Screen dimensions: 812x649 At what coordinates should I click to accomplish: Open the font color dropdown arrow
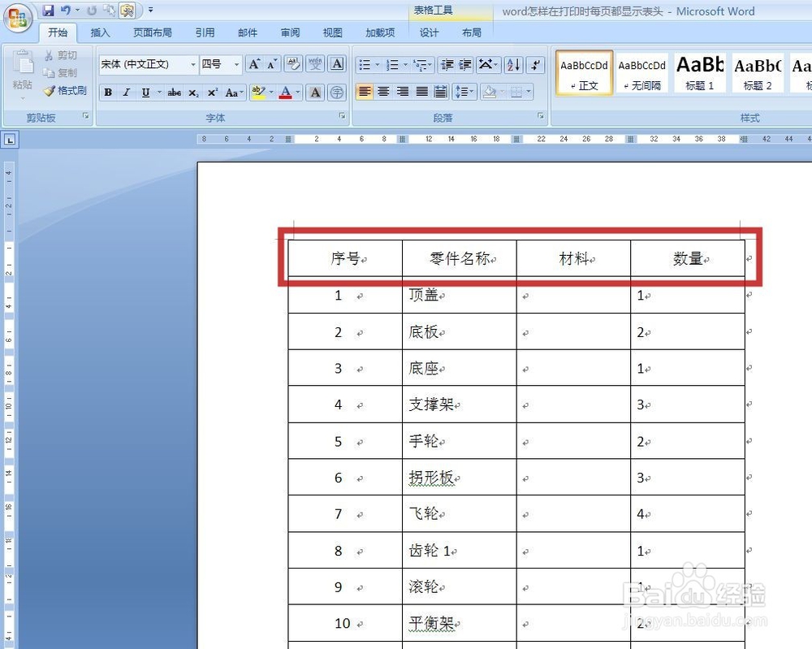point(296,93)
